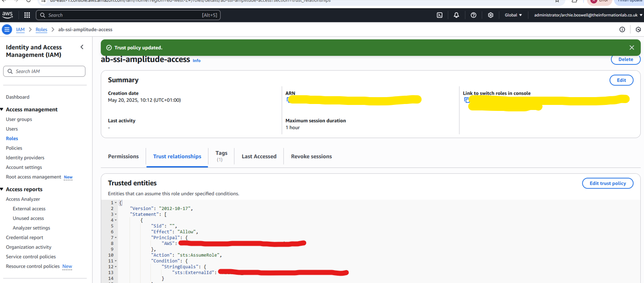Viewport: 644px width, 283px height.
Task: Open Root access management
Action: pos(34,177)
